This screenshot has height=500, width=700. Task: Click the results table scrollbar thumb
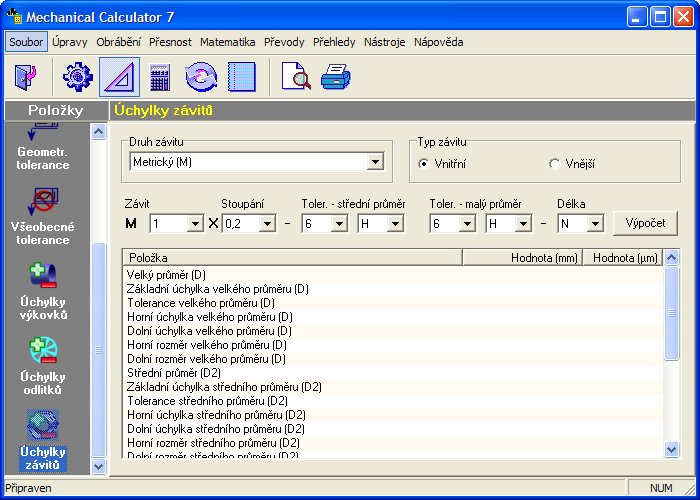click(x=671, y=313)
